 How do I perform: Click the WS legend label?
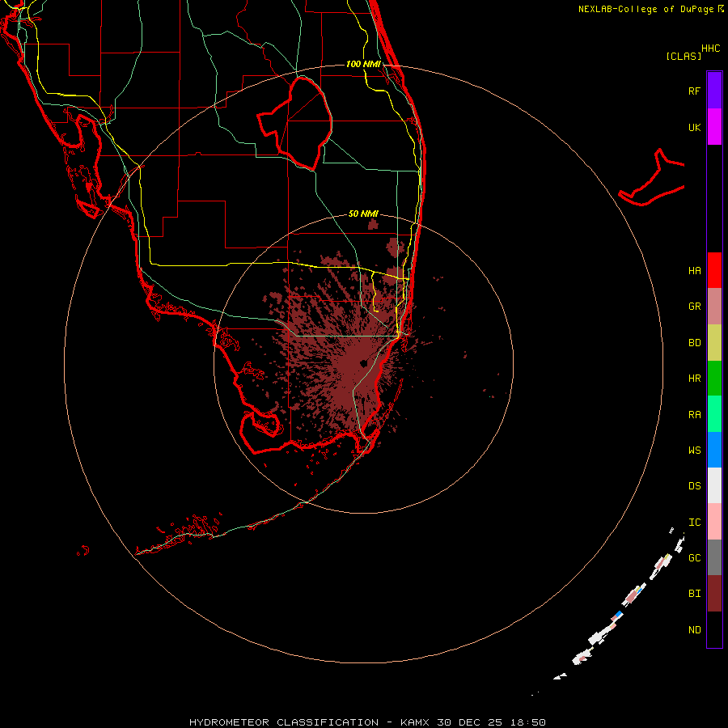point(694,450)
